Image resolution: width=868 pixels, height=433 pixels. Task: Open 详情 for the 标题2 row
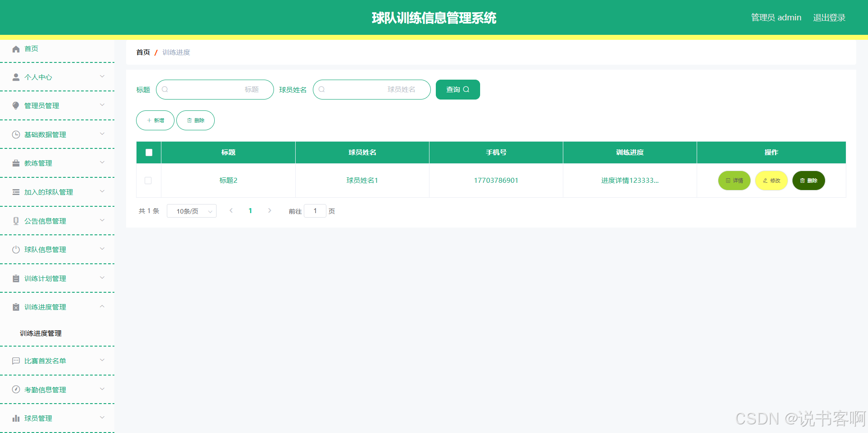point(734,181)
